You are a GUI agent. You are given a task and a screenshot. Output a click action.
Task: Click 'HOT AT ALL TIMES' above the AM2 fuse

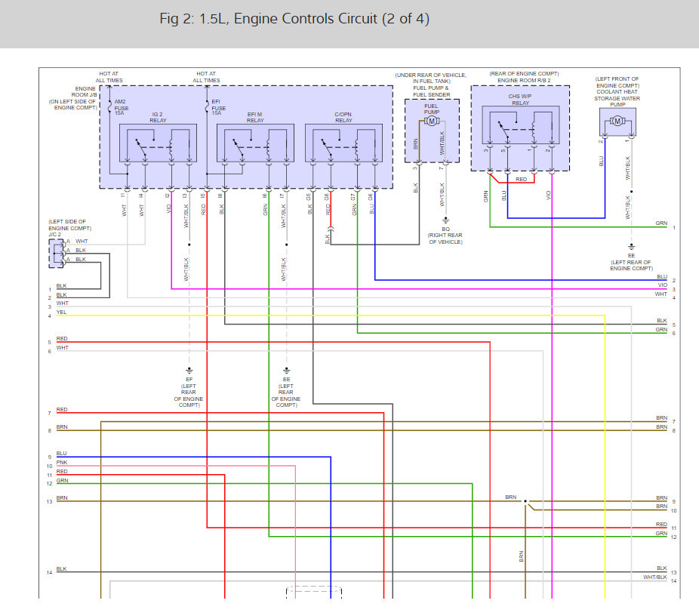point(109,77)
